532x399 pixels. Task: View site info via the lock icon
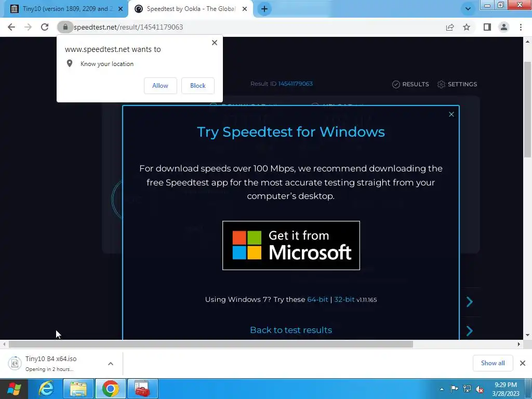65,27
